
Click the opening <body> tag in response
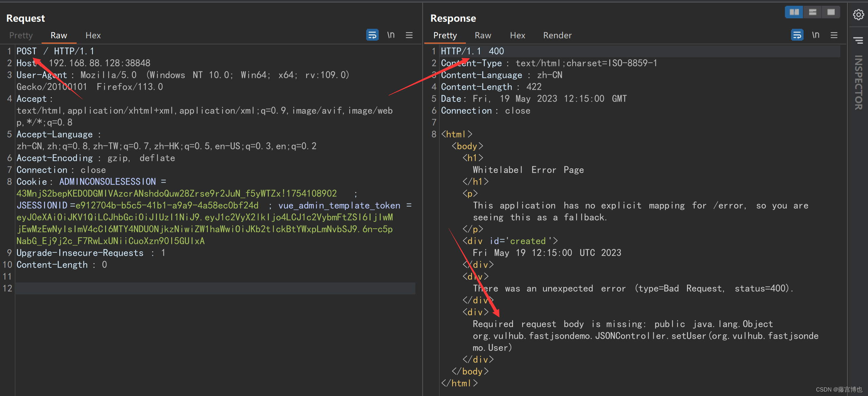click(467, 146)
